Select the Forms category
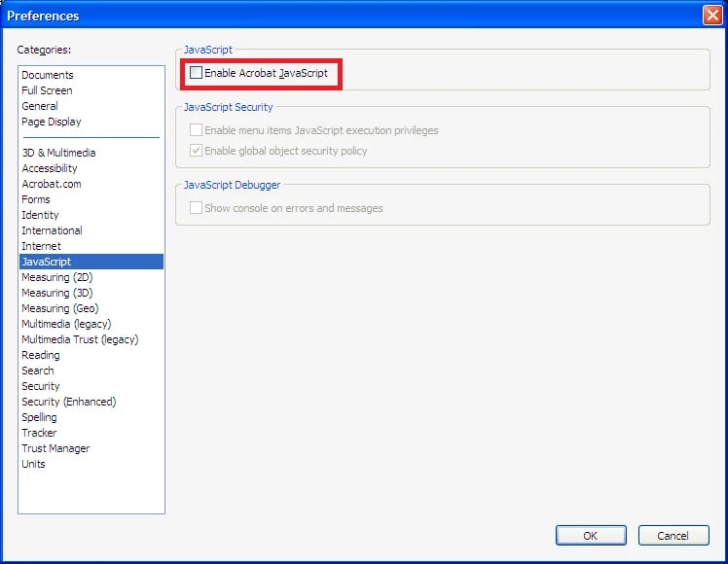Viewport: 728px width, 564px height. pyautogui.click(x=36, y=199)
